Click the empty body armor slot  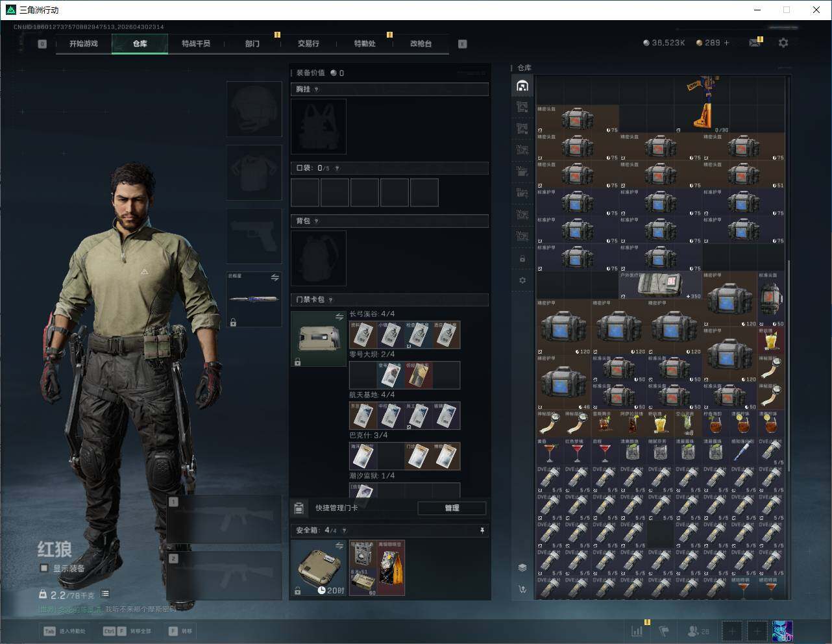(x=254, y=173)
